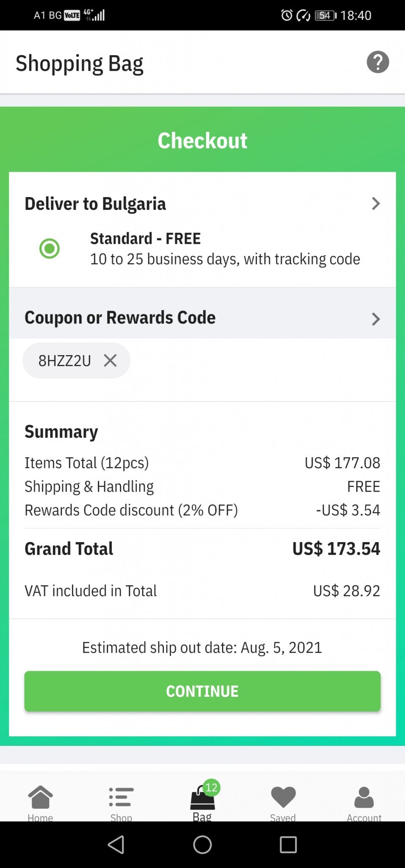The height and width of the screenshot is (868, 405).
Task: Tap Android home circle button
Action: 202,845
